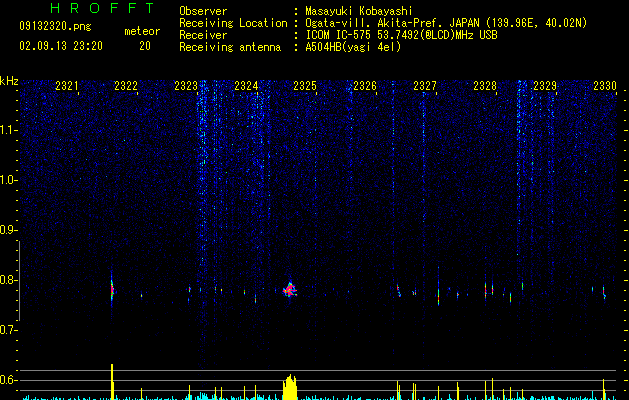Click the 2323 time marker

[186, 86]
